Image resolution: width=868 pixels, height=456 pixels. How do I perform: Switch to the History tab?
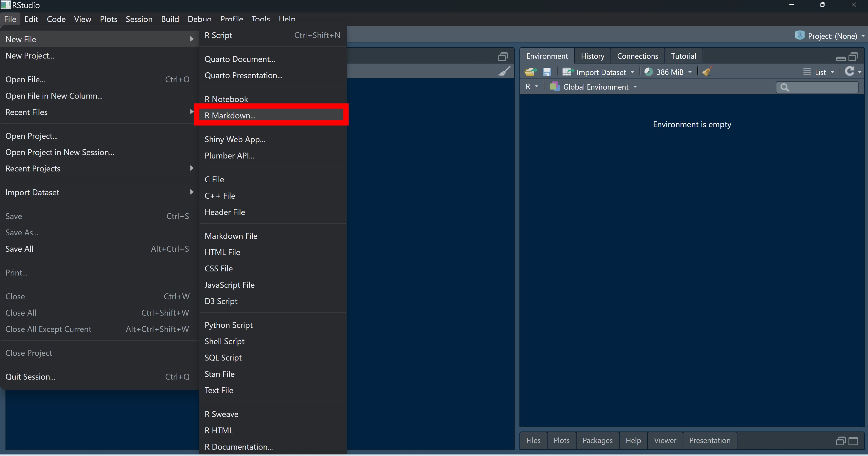[x=592, y=56]
